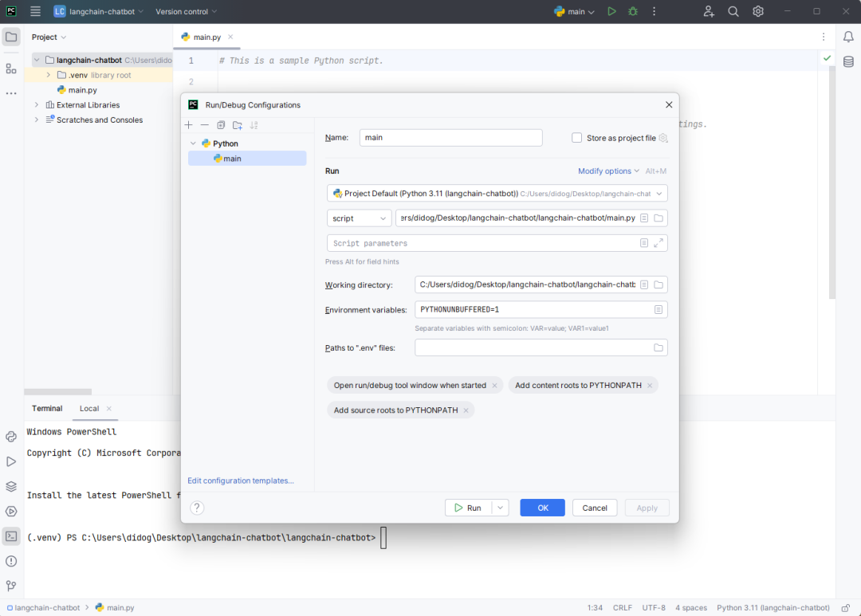Viewport: 861px width, 616px height.
Task: Open the Version control dropdown
Action: click(x=186, y=11)
